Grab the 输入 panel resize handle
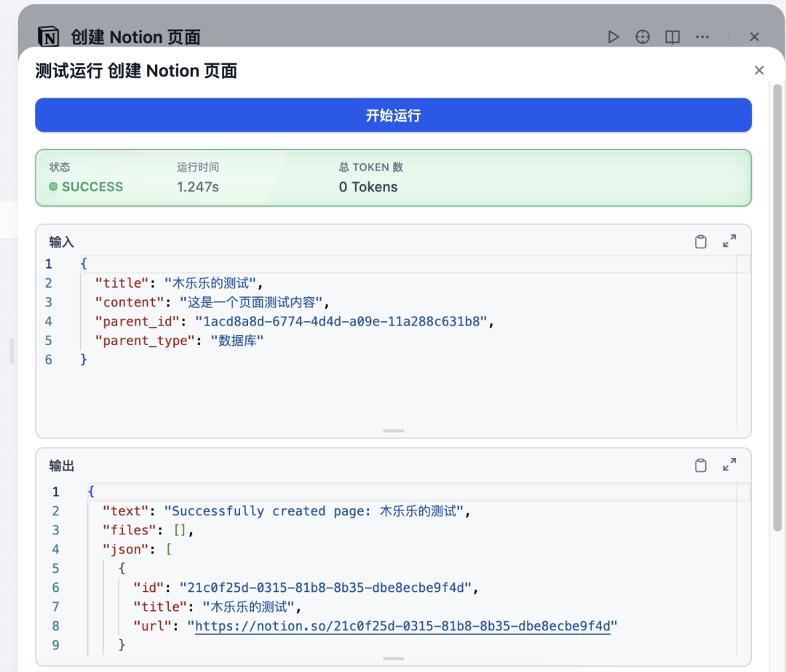Image resolution: width=786 pixels, height=672 pixels. (394, 431)
